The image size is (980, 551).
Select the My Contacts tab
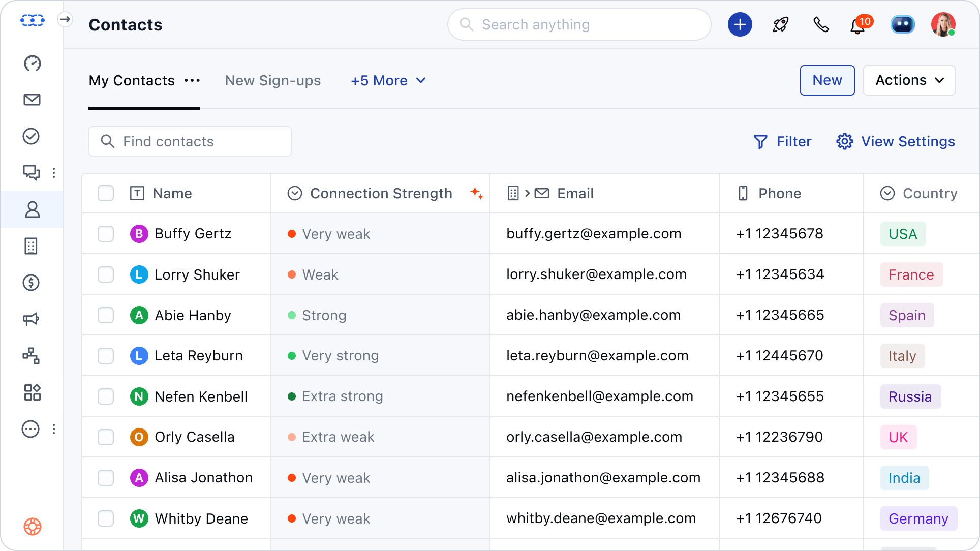[132, 81]
